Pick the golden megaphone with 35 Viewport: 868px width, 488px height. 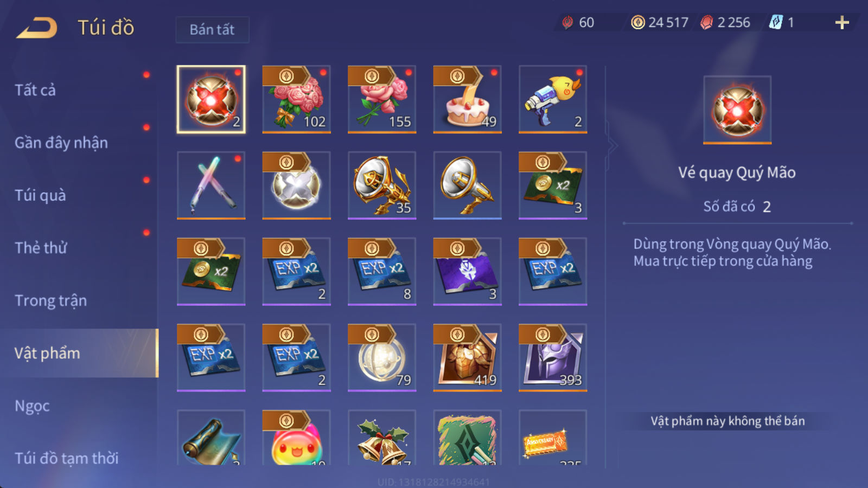click(x=382, y=185)
